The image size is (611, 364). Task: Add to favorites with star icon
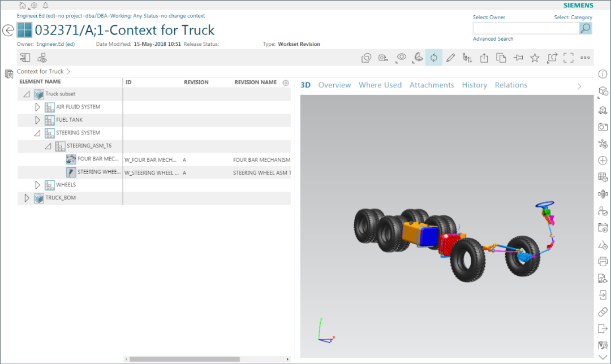(x=535, y=58)
